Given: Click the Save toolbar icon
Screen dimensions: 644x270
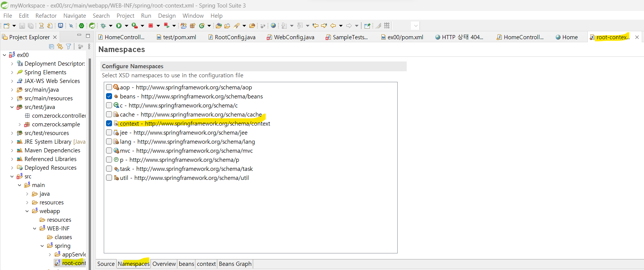Looking at the screenshot, I should click(22, 26).
